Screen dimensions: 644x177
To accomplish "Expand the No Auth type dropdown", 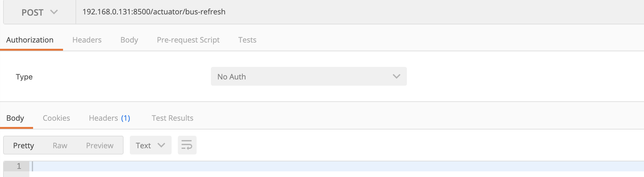I will click(309, 77).
